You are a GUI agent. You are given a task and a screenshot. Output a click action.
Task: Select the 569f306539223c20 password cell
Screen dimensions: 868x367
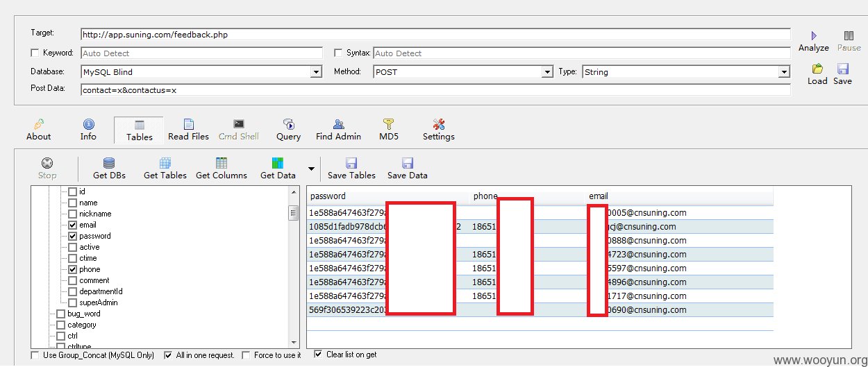coord(388,310)
